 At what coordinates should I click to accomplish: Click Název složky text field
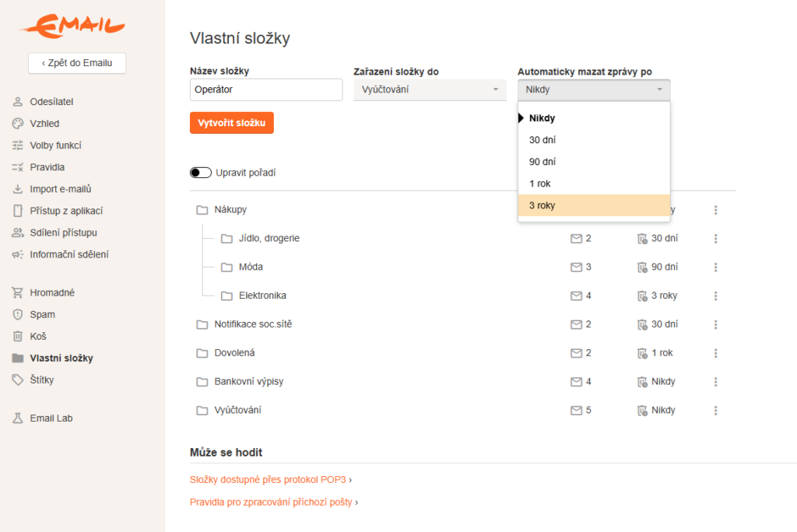pyautogui.click(x=266, y=89)
